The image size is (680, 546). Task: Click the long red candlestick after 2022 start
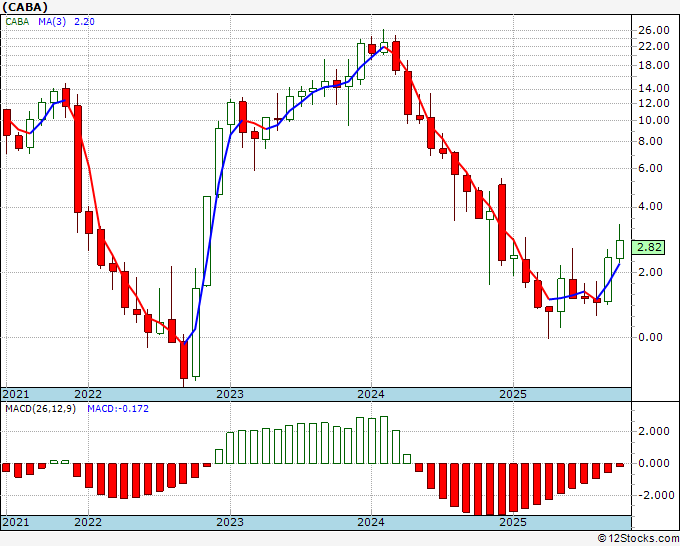[x=78, y=159]
